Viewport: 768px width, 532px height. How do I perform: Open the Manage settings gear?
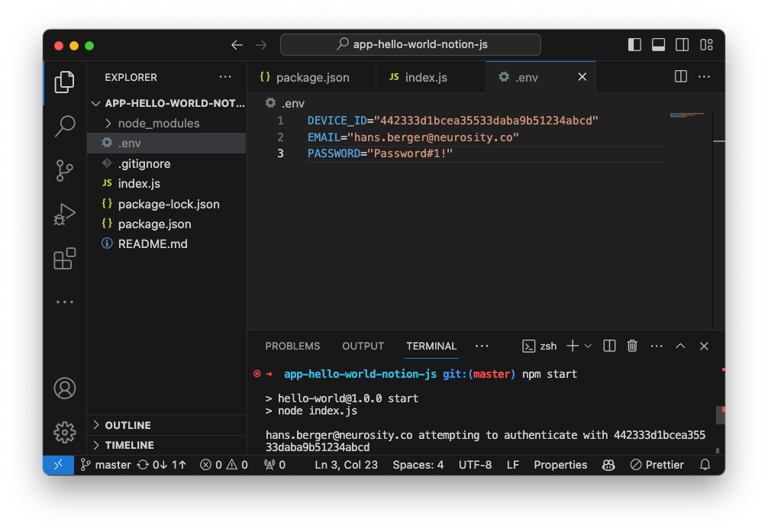point(64,432)
